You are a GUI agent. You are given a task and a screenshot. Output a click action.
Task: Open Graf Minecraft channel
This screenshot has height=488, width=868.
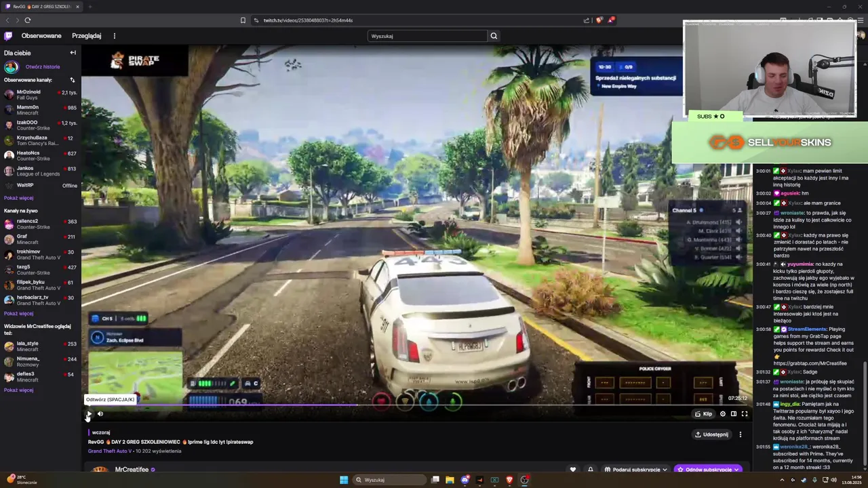(41, 239)
